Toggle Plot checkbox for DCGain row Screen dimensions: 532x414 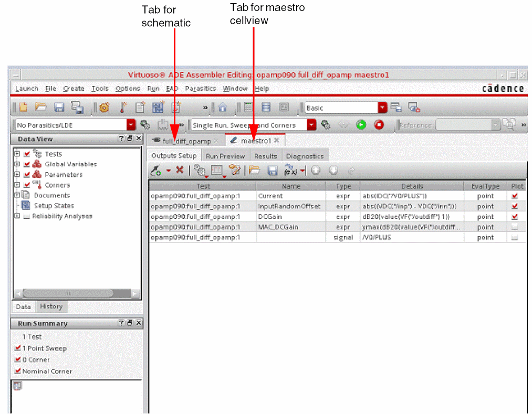click(x=515, y=217)
